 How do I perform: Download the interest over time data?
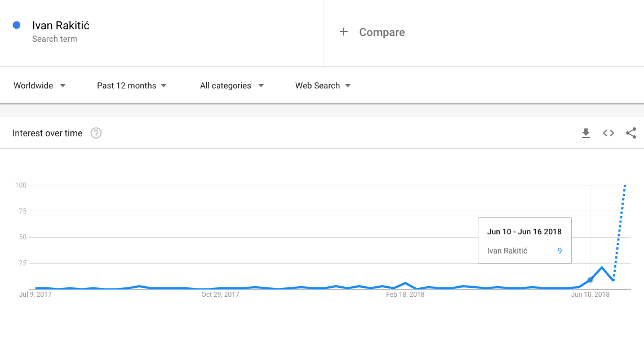[586, 134]
